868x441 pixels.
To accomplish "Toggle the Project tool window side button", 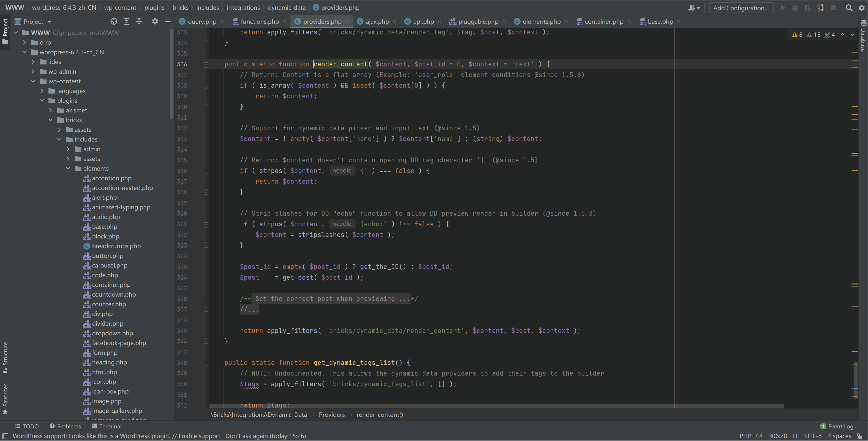I will click(x=5, y=31).
